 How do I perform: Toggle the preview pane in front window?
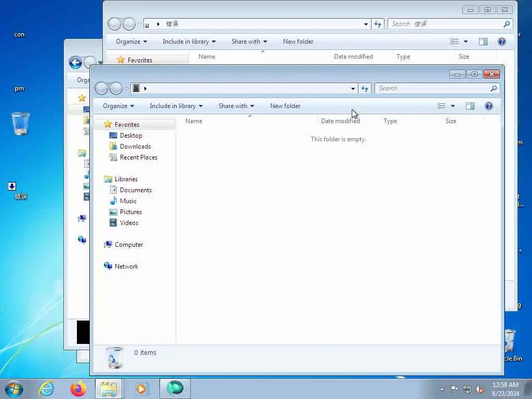point(470,106)
